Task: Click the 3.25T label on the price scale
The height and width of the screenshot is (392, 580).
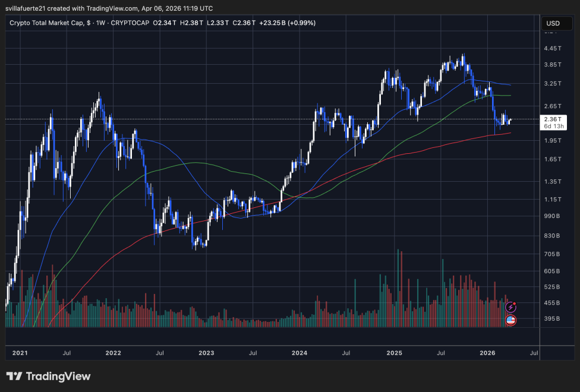Action: point(554,84)
